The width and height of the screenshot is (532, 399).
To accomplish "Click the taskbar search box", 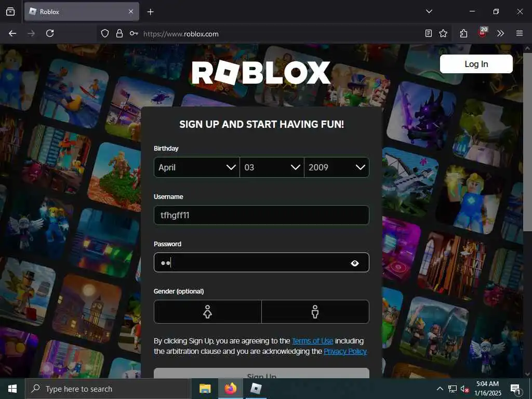I will 108,389.
